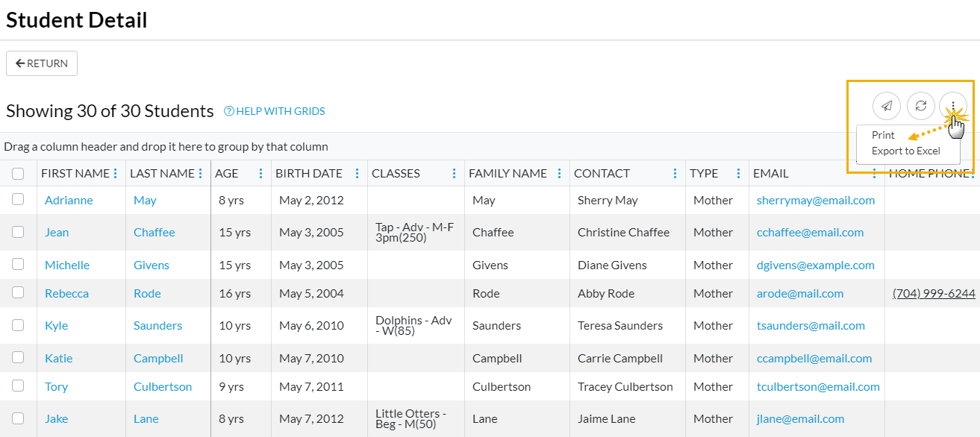Image resolution: width=980 pixels, height=437 pixels.
Task: Click the Return button
Action: [x=42, y=63]
